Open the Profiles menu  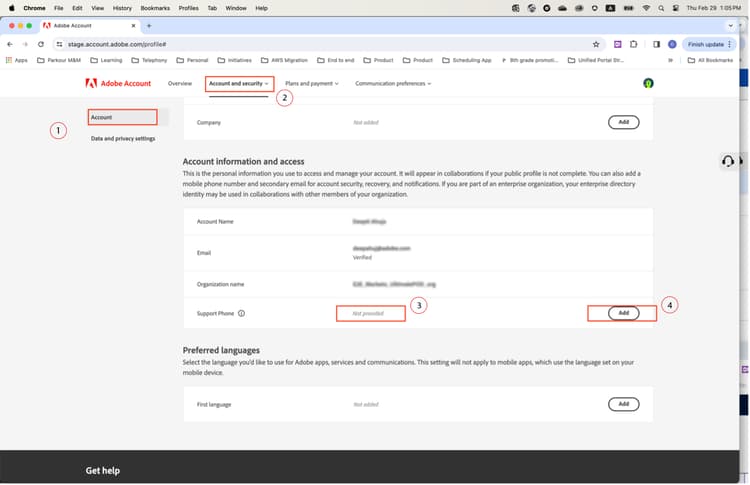(188, 8)
